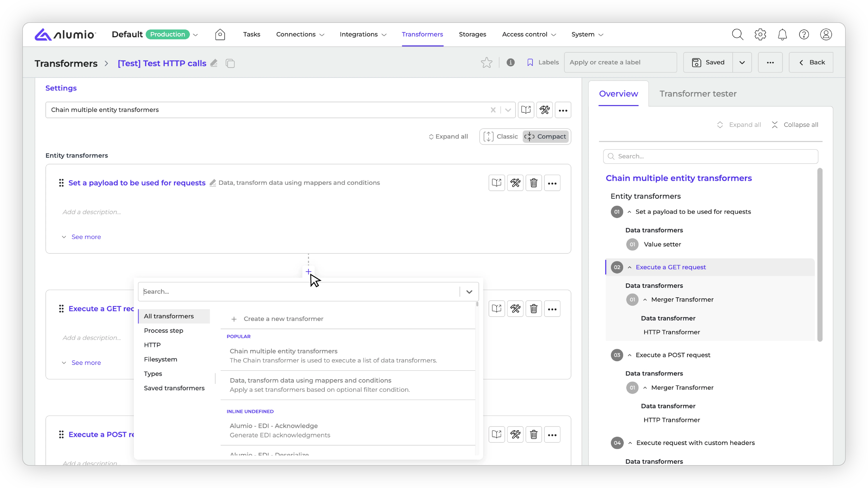The image size is (868, 488).
Task: Click Expand all above entity transformers
Action: pyautogui.click(x=448, y=136)
